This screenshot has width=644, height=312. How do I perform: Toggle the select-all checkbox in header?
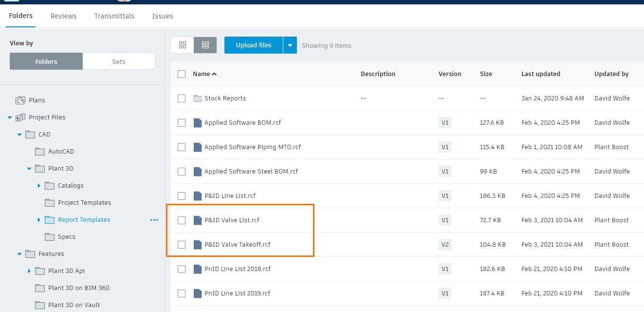point(182,74)
